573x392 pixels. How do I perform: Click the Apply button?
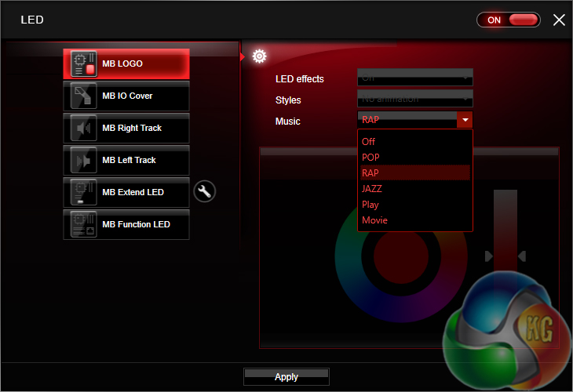tap(286, 376)
